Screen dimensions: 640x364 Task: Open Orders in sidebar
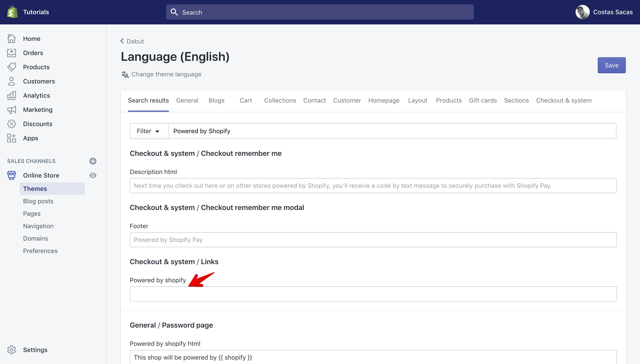[x=33, y=53]
